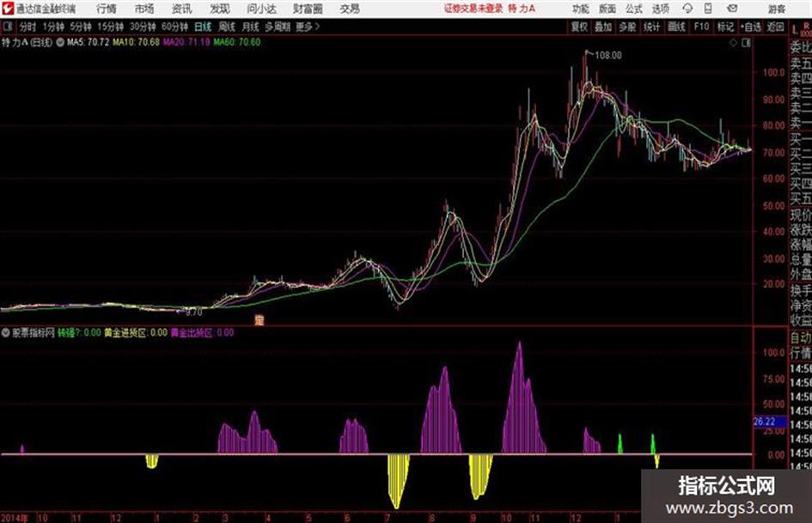Click the headset customer service icon
The image size is (812, 523).
(687, 9)
